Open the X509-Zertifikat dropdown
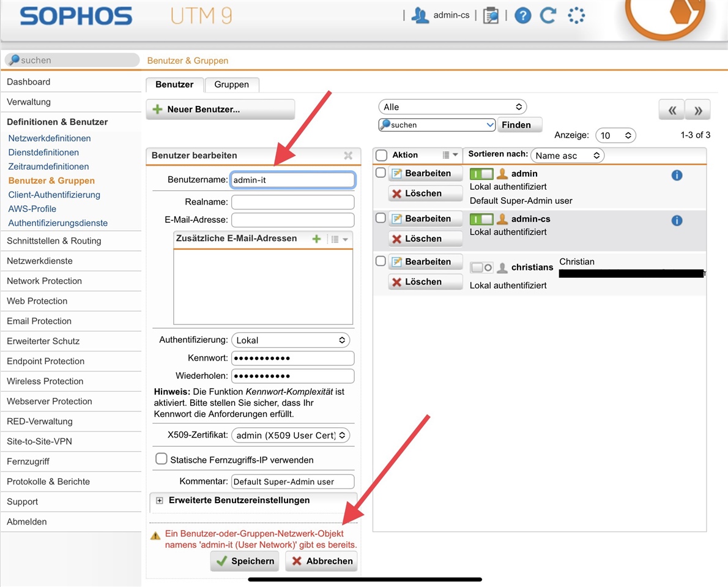The height and width of the screenshot is (587, 728). (x=290, y=435)
